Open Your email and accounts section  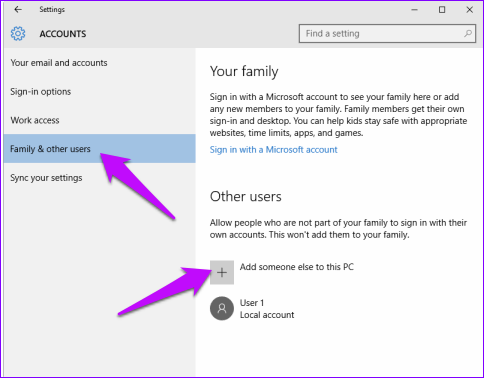59,63
